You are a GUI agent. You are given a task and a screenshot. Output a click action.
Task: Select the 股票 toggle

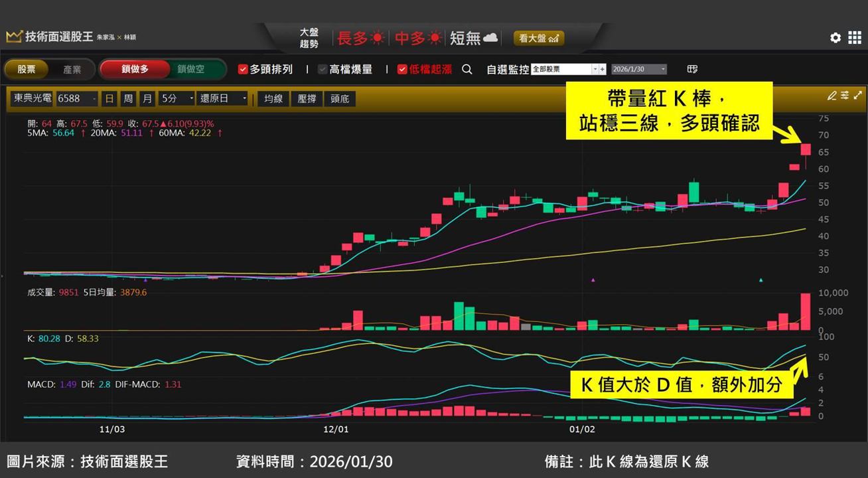coord(27,69)
